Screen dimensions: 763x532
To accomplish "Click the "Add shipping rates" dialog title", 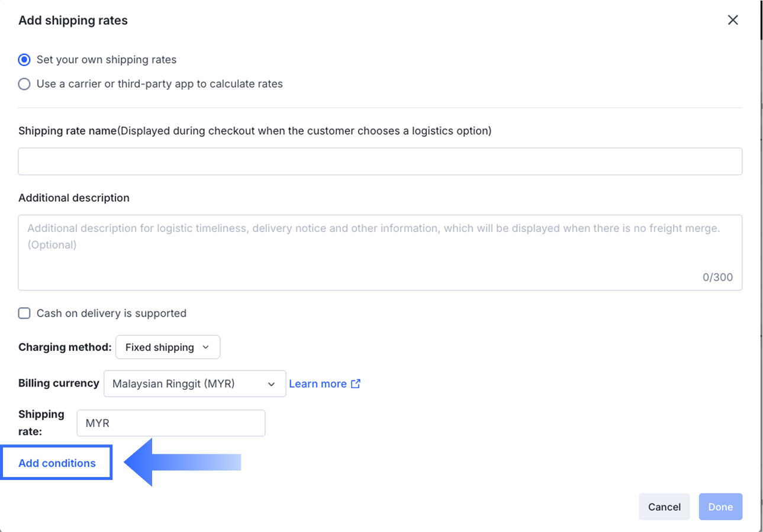I will pyautogui.click(x=73, y=21).
